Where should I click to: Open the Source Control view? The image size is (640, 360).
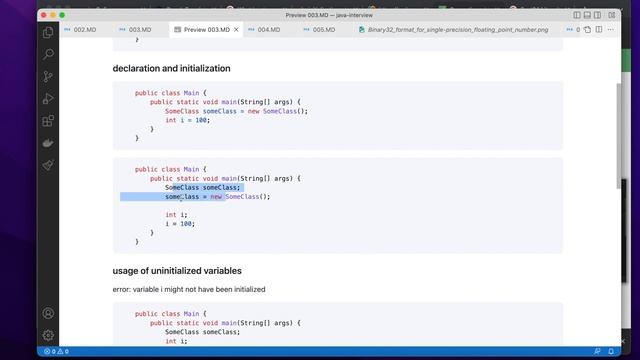(48, 76)
